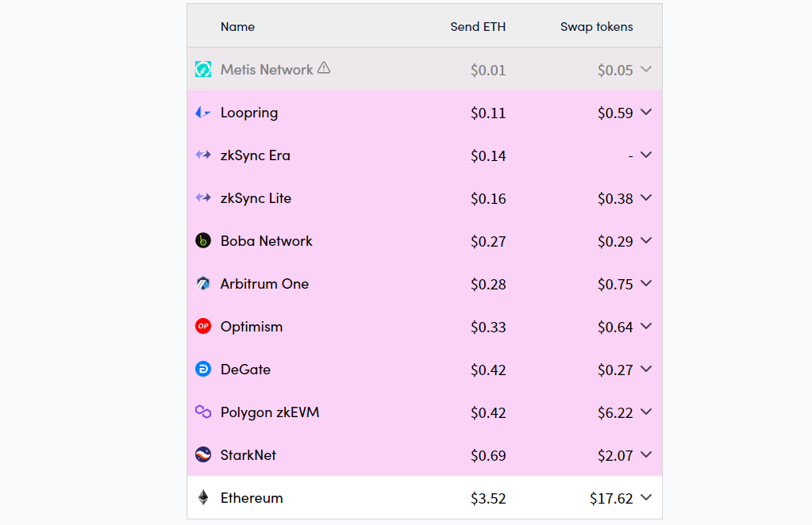
Task: Click Polygon zkEVM $6.22 swap fee
Action: [x=615, y=412]
